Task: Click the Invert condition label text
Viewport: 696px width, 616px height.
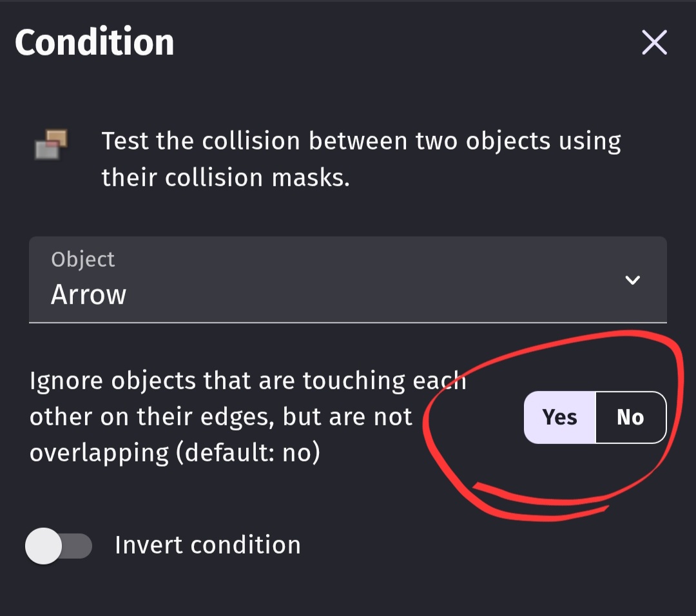Action: tap(208, 545)
